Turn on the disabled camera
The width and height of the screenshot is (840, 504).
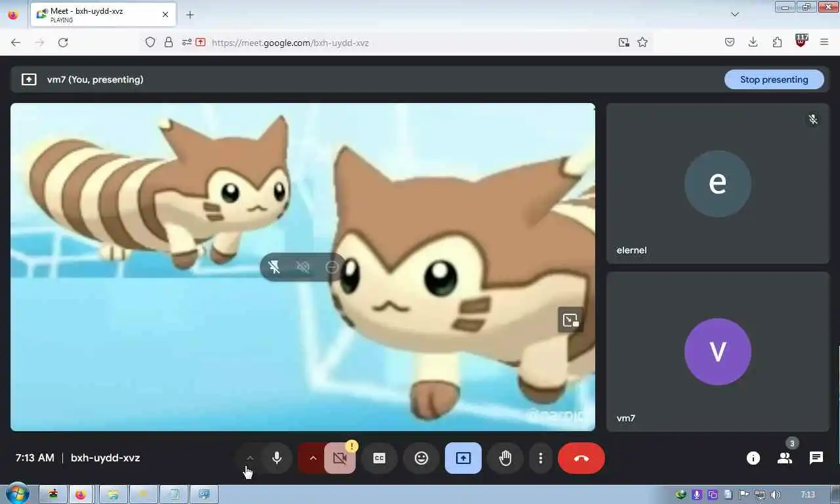pyautogui.click(x=340, y=458)
